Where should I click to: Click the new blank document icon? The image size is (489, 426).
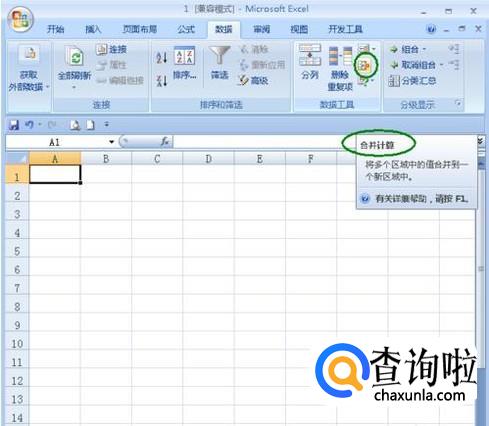pos(90,125)
